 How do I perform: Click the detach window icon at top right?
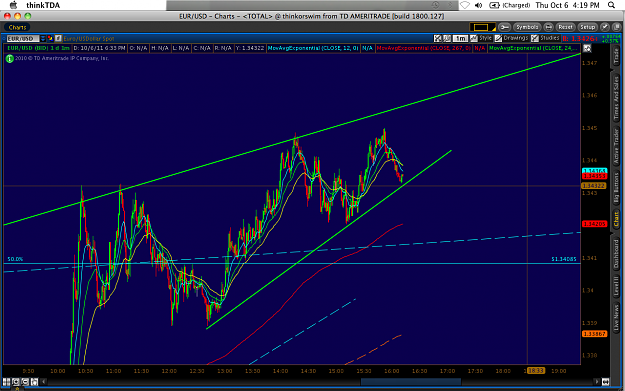pos(617,27)
